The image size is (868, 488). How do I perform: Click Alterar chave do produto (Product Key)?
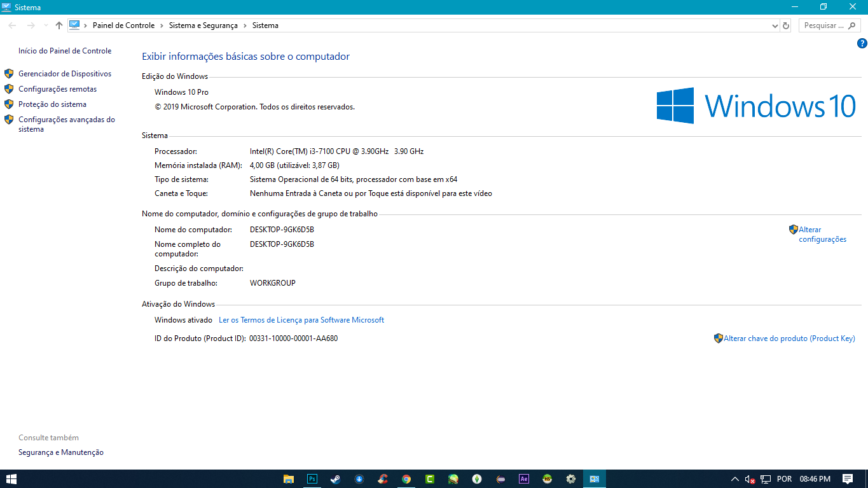click(789, 338)
